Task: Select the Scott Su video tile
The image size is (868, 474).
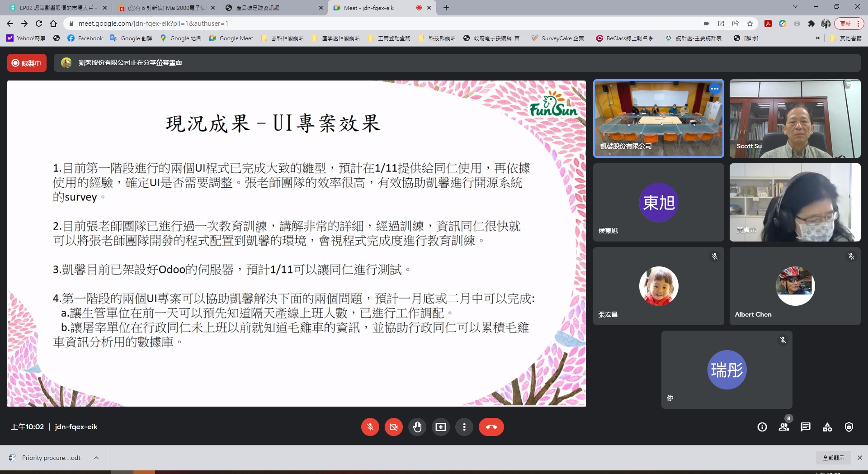Action: 795,119
